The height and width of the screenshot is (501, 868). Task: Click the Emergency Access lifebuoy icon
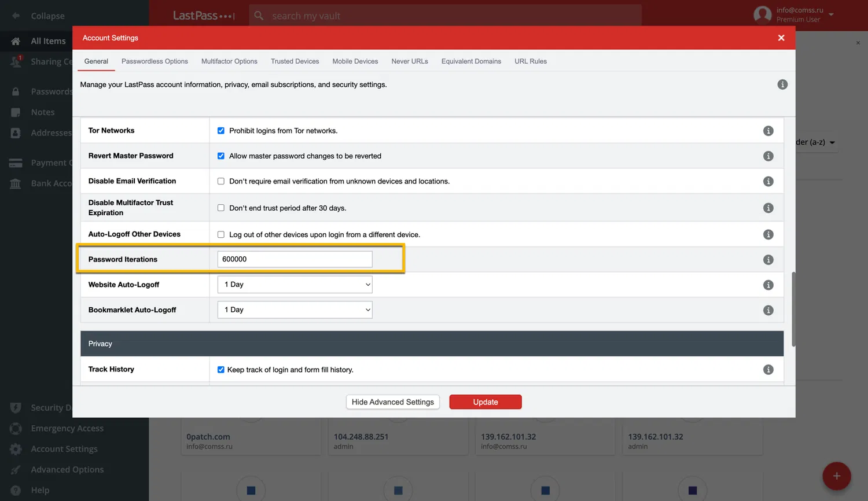[x=16, y=429]
